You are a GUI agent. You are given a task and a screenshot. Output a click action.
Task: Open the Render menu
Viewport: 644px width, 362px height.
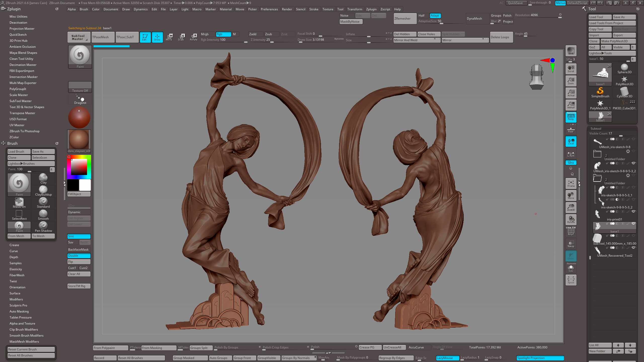point(287,9)
